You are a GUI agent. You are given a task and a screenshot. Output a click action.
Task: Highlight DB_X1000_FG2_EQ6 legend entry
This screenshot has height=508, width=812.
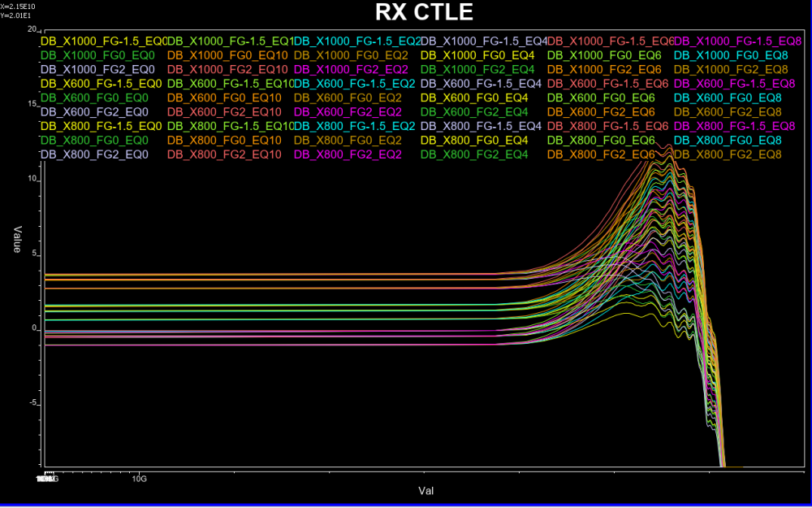(601, 69)
